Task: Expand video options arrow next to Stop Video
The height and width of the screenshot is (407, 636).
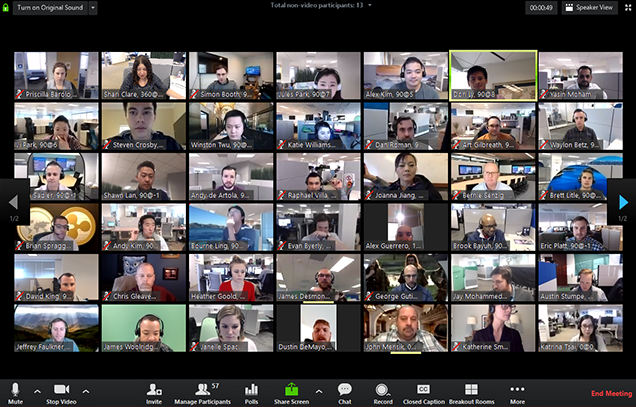Action: click(85, 391)
